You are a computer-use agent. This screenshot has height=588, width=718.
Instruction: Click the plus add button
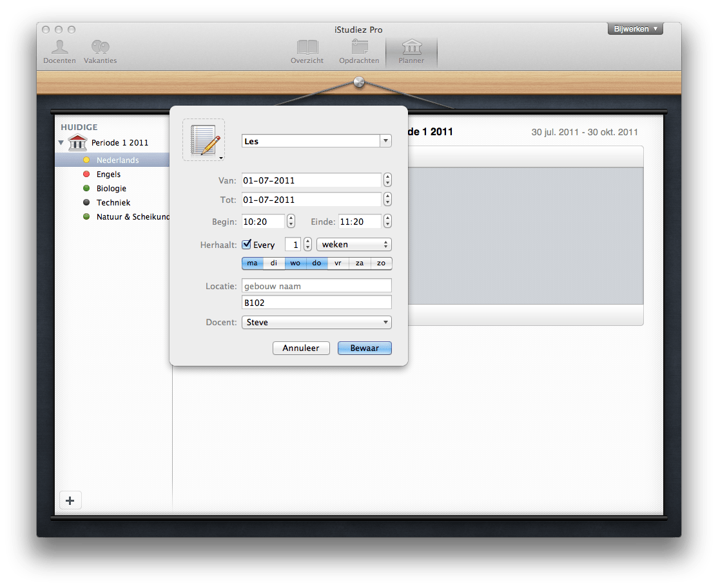(x=70, y=500)
